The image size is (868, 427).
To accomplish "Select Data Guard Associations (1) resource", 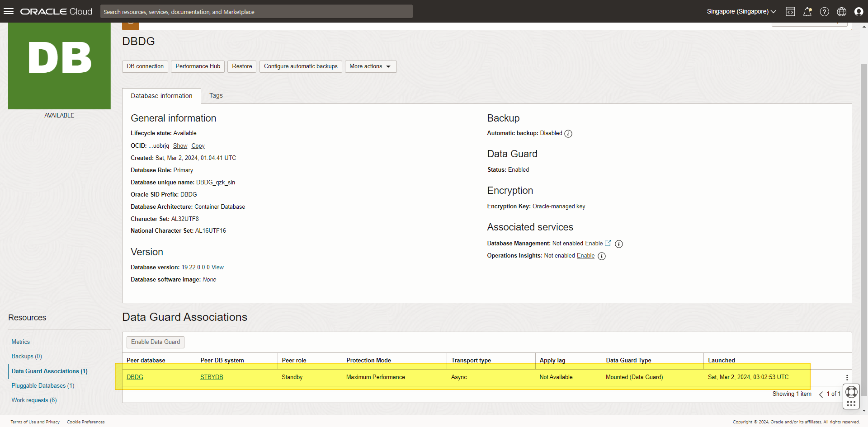I will coord(50,371).
